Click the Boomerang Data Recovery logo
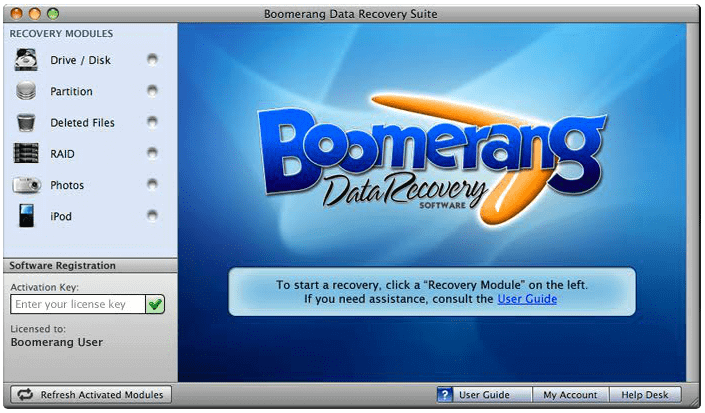This screenshot has height=413, width=705. click(x=433, y=160)
